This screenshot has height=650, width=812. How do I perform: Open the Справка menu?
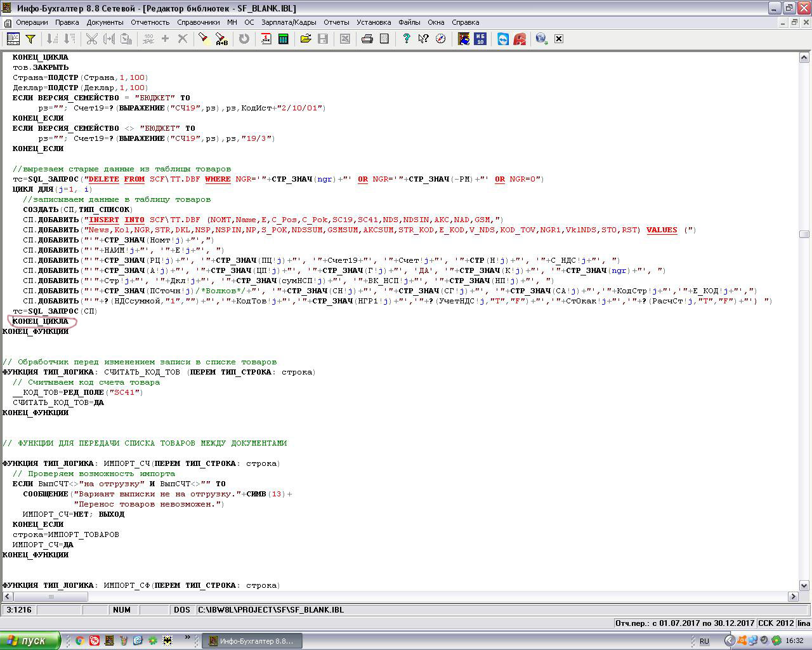click(x=465, y=22)
